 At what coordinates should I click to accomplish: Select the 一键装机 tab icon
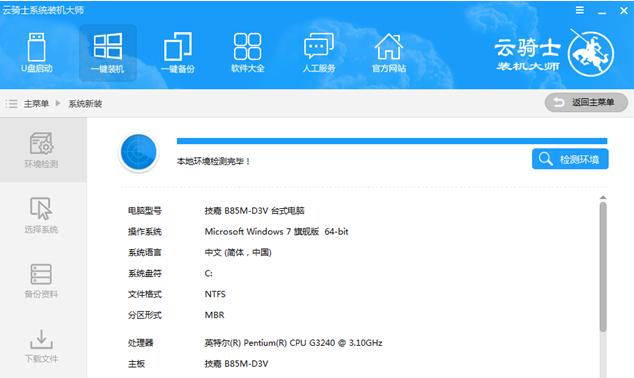[108, 53]
